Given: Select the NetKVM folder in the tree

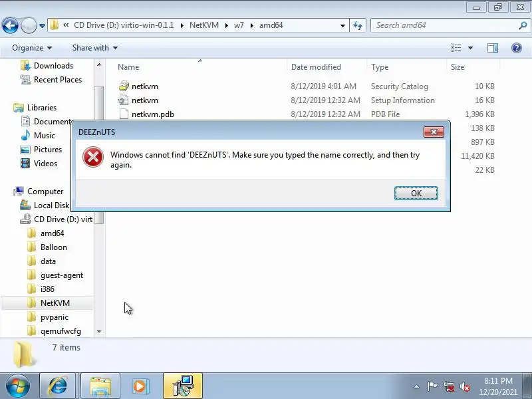Looking at the screenshot, I should click(x=55, y=303).
